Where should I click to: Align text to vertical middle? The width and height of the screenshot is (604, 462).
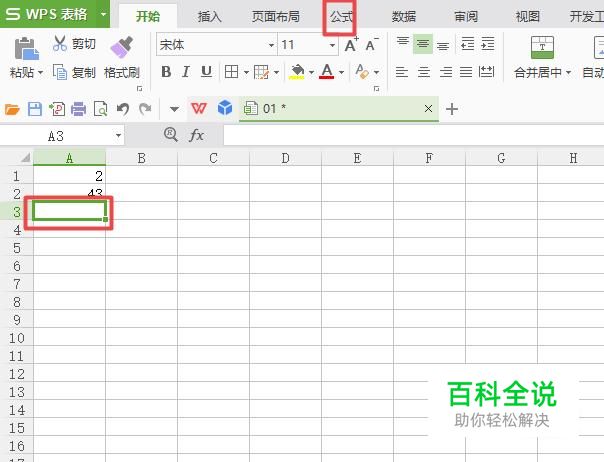click(x=423, y=44)
